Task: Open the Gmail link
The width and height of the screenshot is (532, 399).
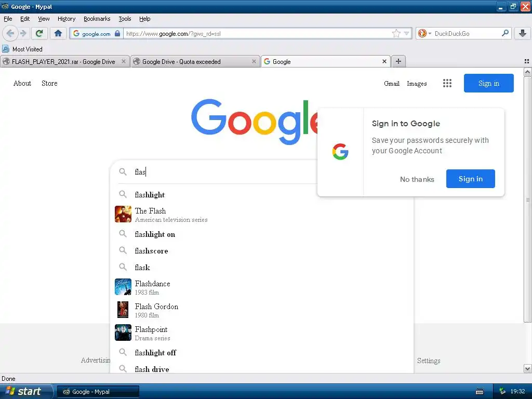Action: point(392,84)
